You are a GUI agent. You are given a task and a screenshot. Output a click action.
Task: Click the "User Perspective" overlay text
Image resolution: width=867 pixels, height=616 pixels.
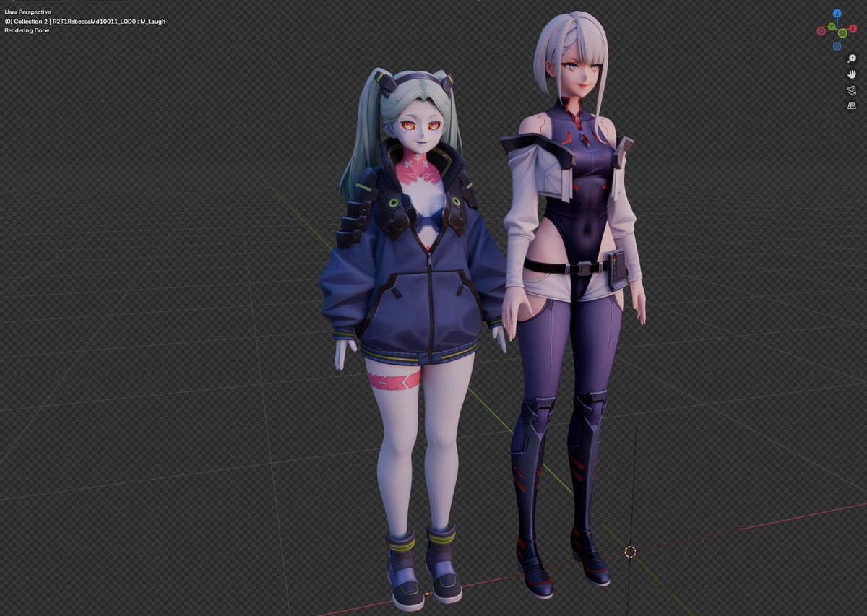(x=27, y=12)
